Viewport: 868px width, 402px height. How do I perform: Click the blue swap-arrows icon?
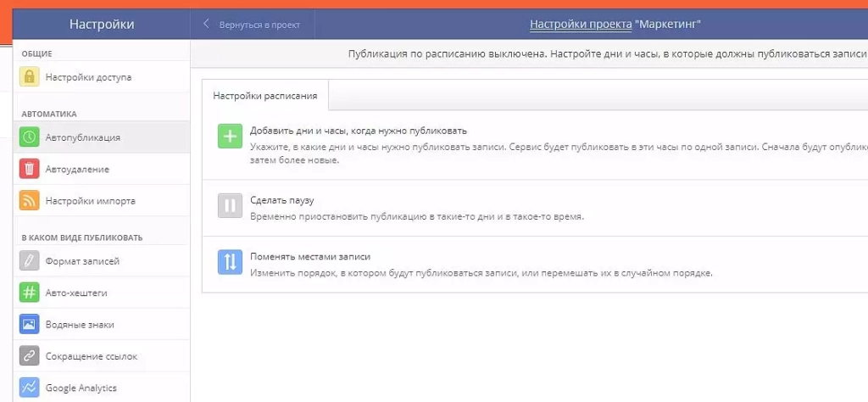click(230, 262)
